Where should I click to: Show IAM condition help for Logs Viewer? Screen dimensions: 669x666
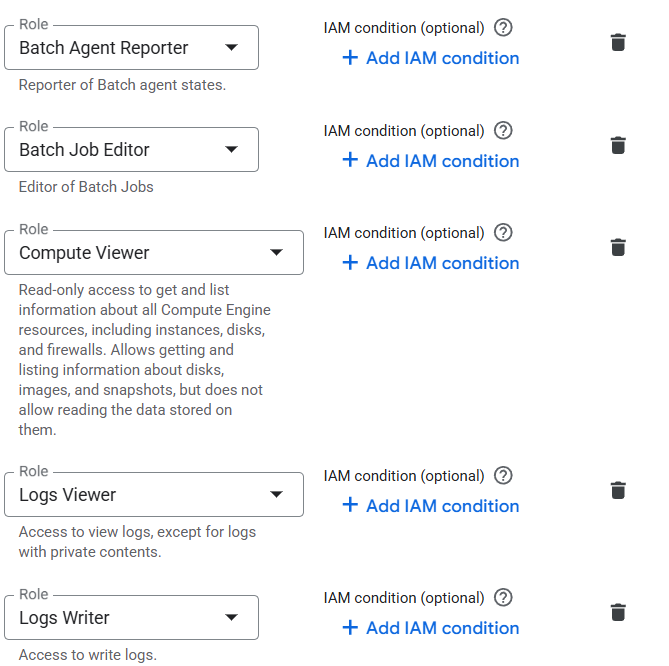[x=504, y=476]
